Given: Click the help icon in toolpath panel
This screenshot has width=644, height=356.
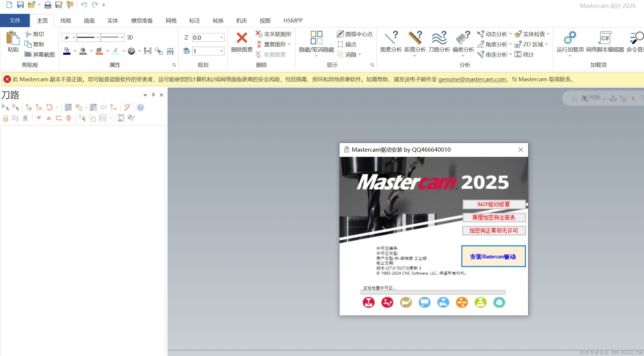Looking at the screenshot, I should click(x=140, y=107).
